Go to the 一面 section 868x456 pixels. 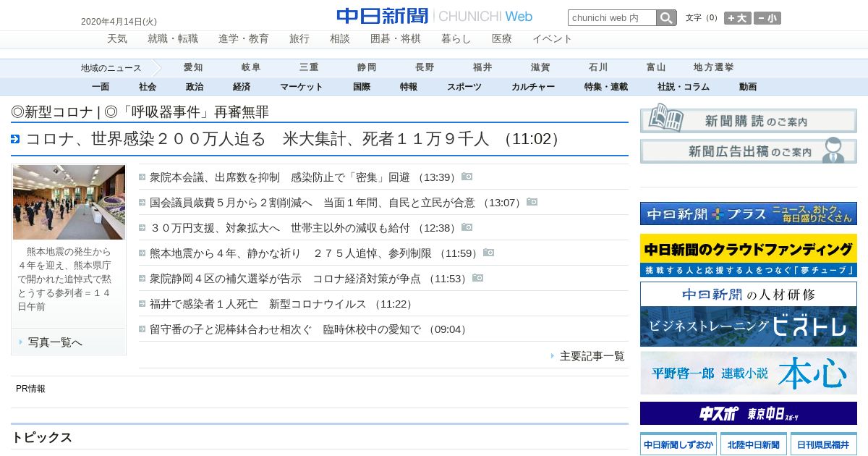click(101, 87)
